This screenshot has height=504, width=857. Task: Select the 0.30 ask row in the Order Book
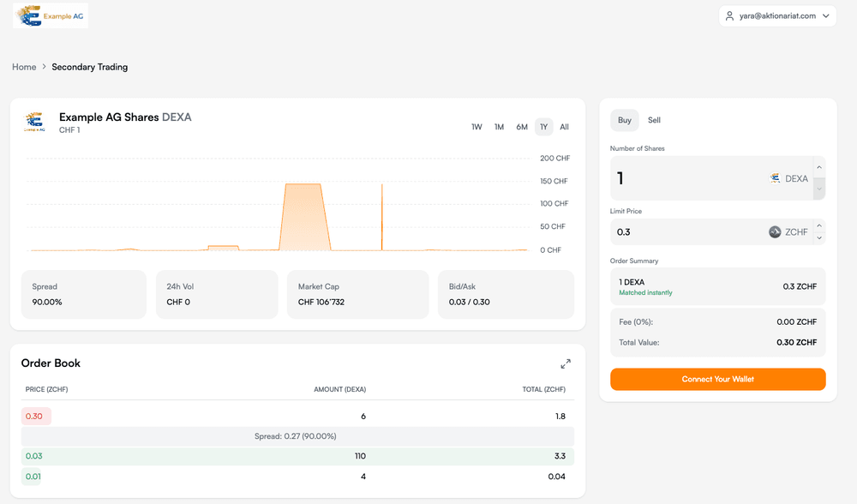[x=296, y=415]
